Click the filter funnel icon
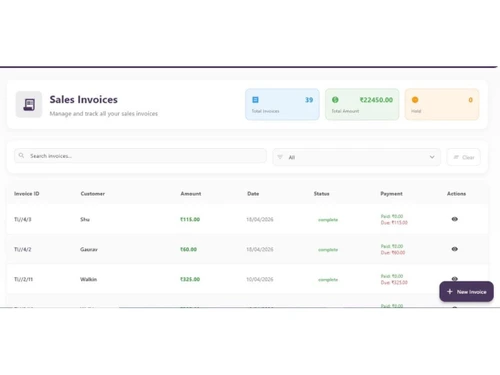 [x=280, y=157]
